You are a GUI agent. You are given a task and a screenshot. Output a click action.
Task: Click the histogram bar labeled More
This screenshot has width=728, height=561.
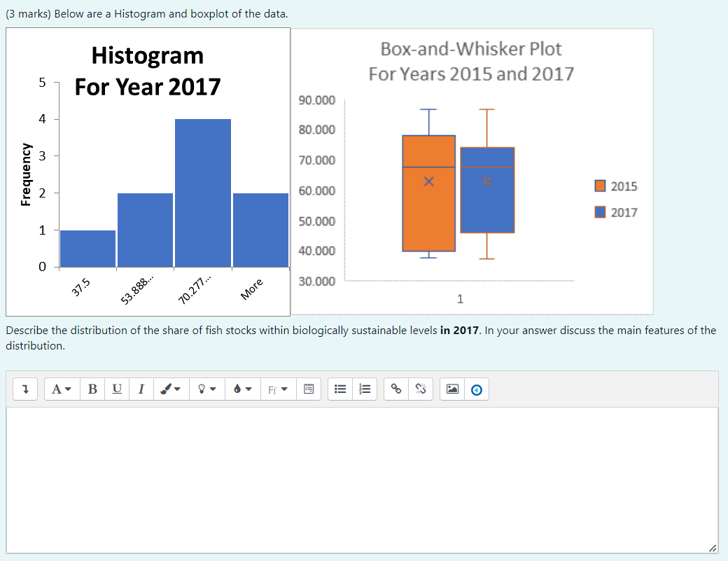pos(260,230)
